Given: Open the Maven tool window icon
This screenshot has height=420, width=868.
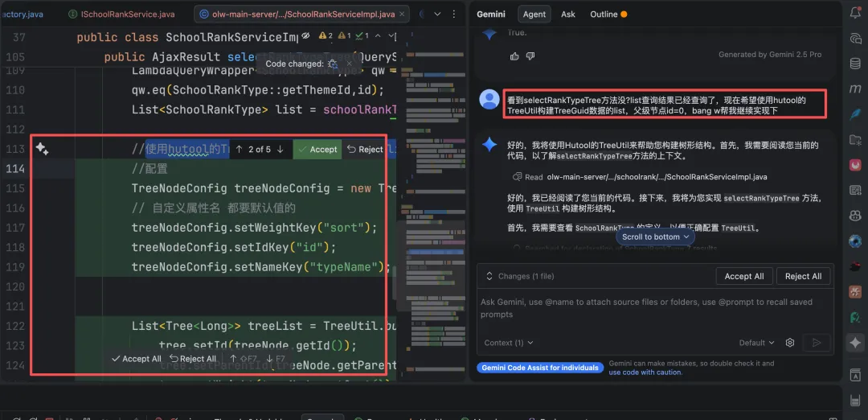Looking at the screenshot, I should click(855, 89).
